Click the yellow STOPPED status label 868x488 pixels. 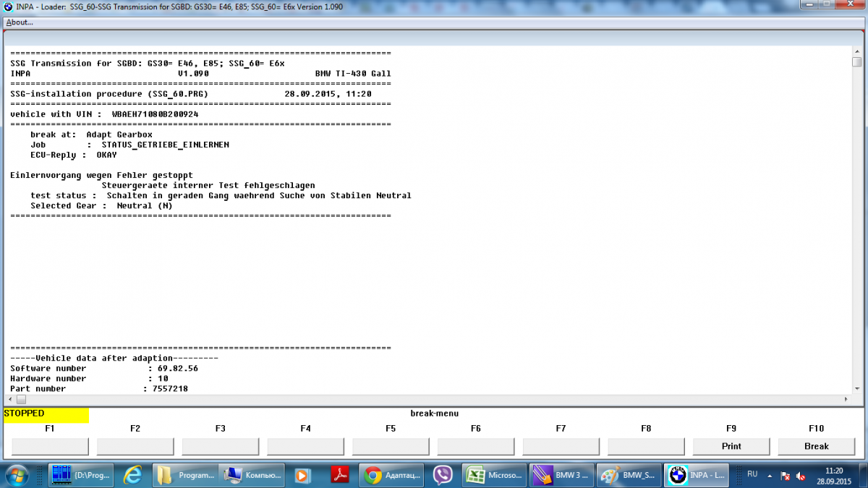46,415
